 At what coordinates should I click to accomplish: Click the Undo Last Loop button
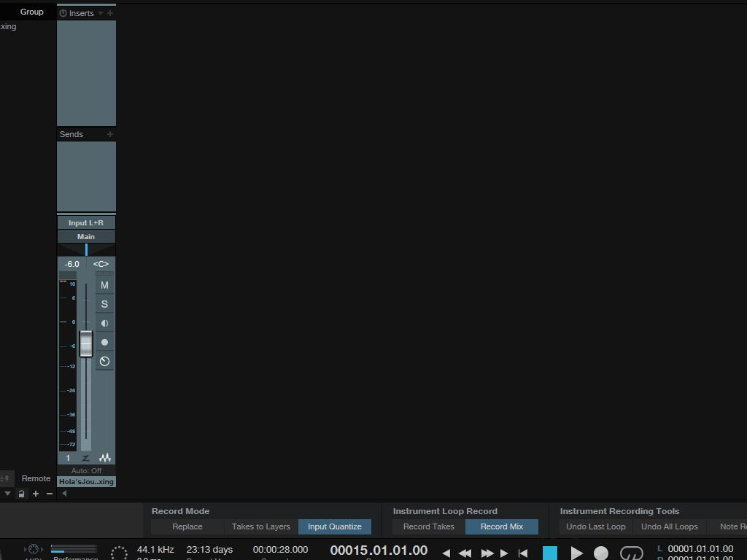[596, 526]
